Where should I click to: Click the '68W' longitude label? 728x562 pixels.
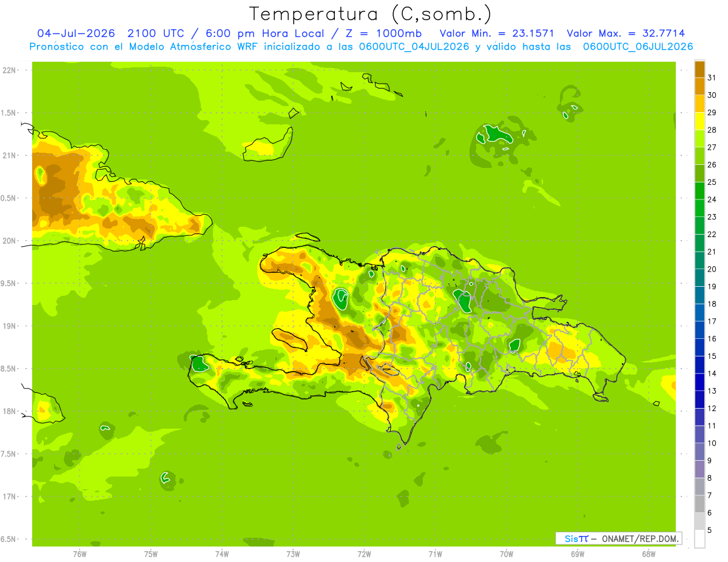click(649, 554)
